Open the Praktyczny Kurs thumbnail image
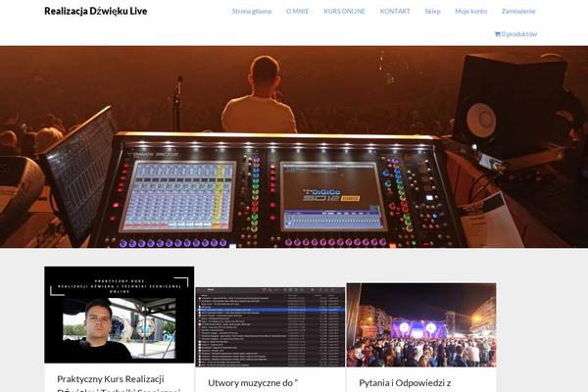Viewport: 588px width, 392px height. [x=120, y=315]
